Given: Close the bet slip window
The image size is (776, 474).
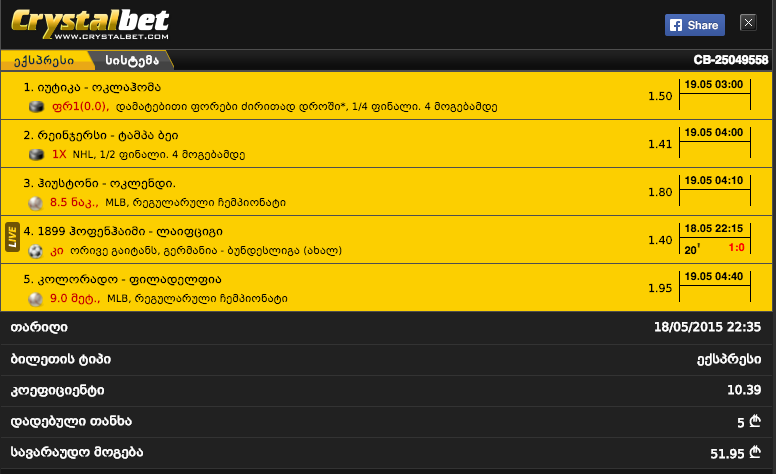Looking at the screenshot, I should pyautogui.click(x=748, y=22).
